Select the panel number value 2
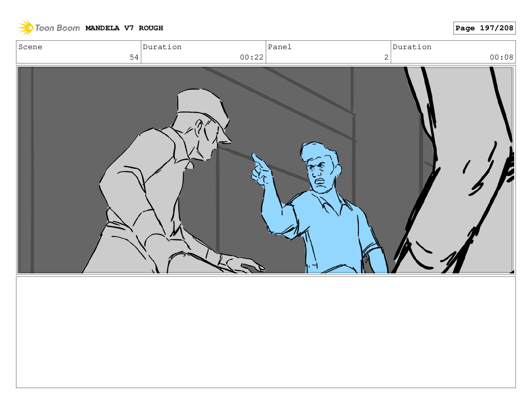The width and height of the screenshot is (532, 412). (386, 58)
